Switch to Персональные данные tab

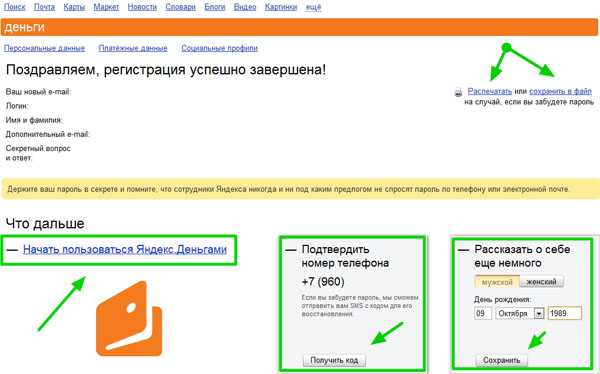44,48
